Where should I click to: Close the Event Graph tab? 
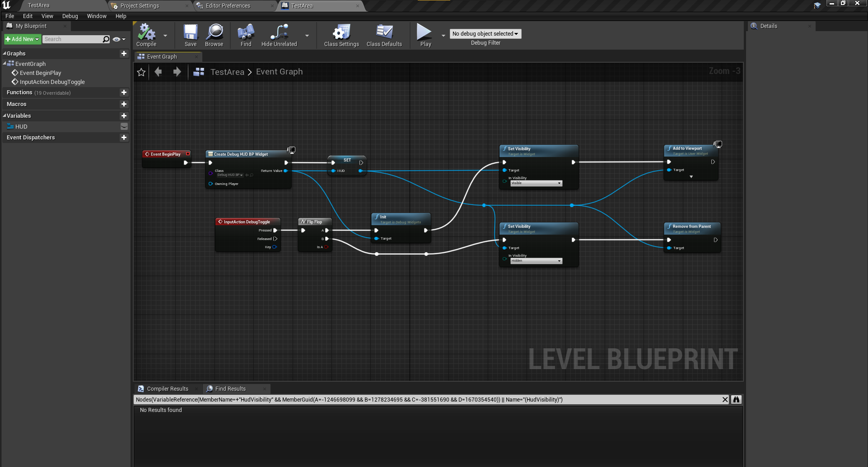(197, 57)
